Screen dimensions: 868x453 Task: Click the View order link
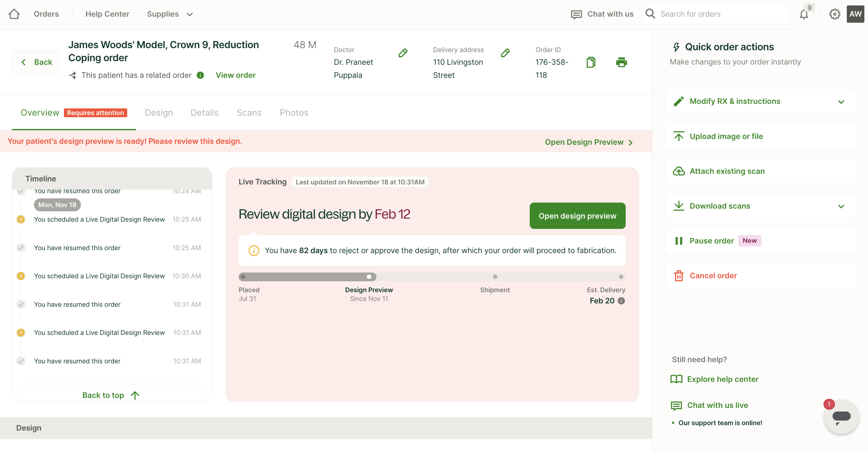pyautogui.click(x=236, y=75)
